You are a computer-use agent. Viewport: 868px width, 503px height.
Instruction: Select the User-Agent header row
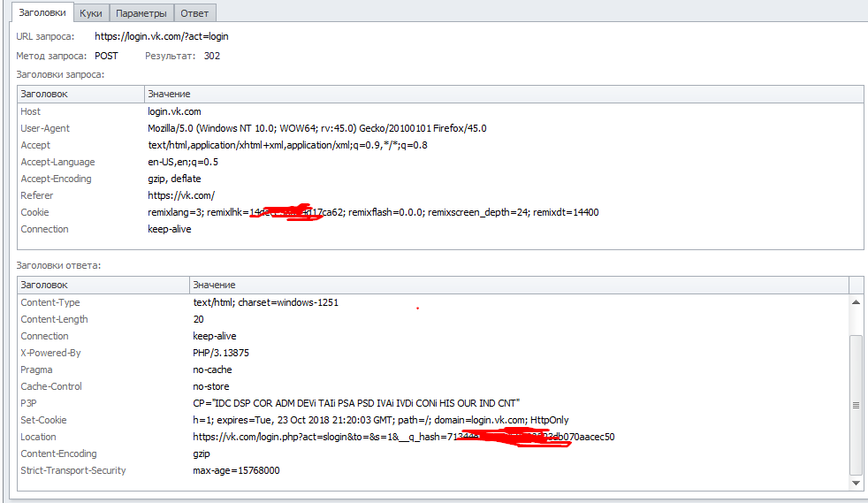pyautogui.click(x=440, y=128)
